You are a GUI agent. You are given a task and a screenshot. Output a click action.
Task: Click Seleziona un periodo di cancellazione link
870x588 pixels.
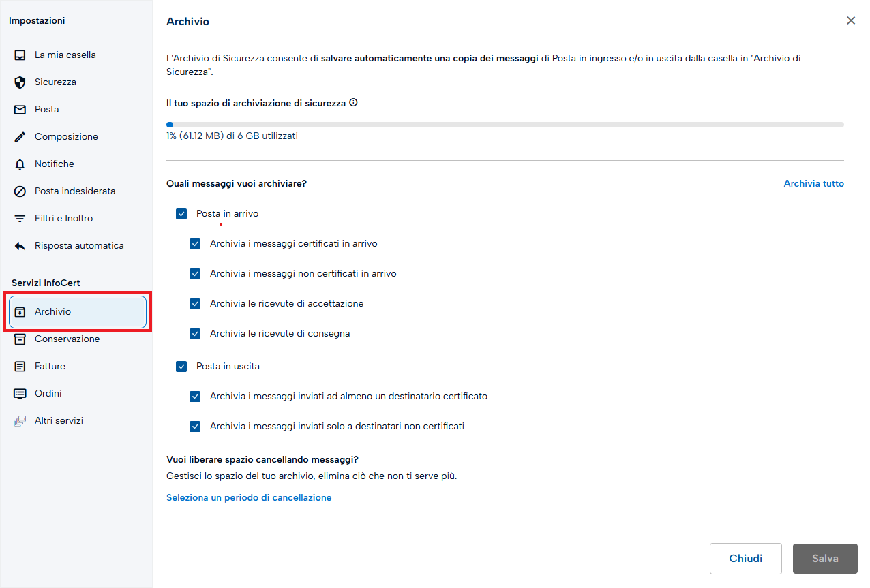249,498
